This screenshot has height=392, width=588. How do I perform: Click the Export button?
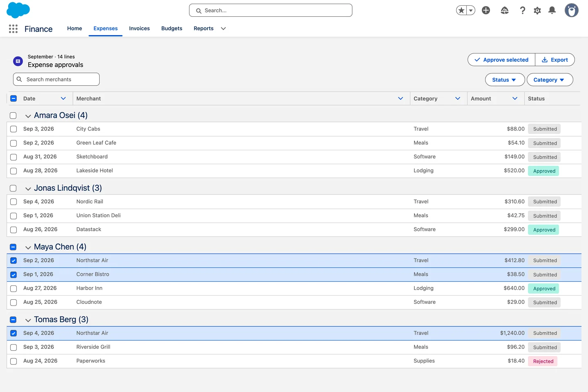(555, 60)
